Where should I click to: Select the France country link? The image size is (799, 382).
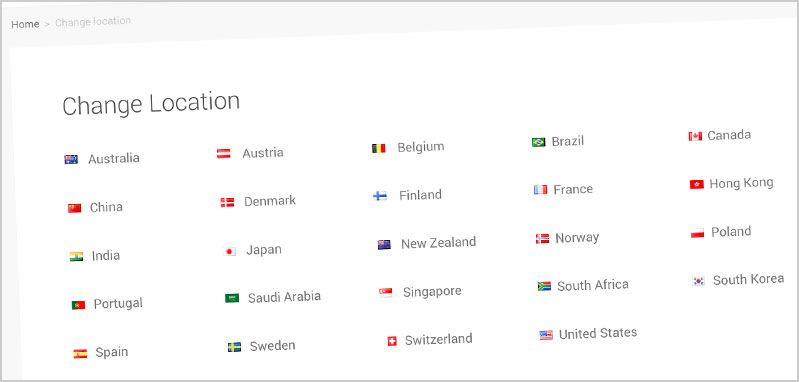point(573,189)
